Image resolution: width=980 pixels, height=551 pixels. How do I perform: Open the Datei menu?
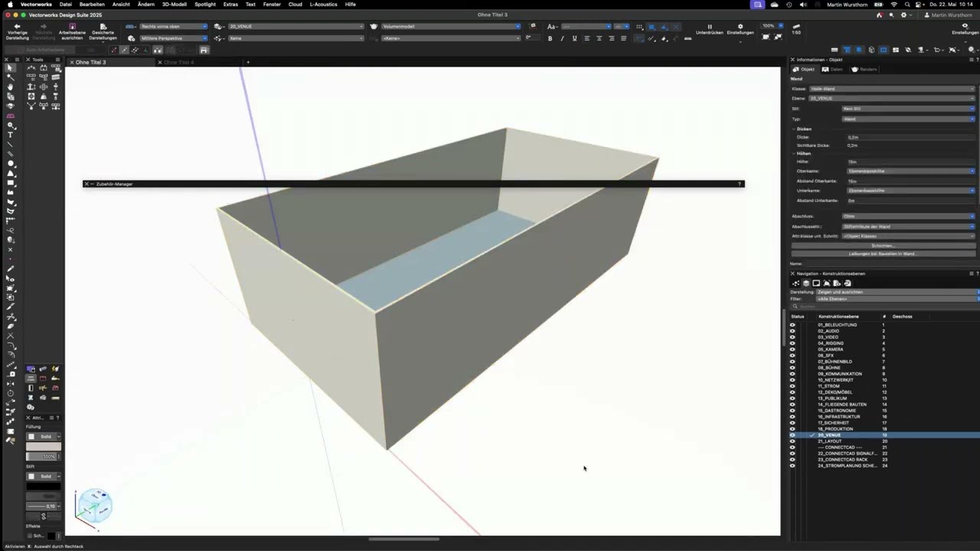[66, 5]
